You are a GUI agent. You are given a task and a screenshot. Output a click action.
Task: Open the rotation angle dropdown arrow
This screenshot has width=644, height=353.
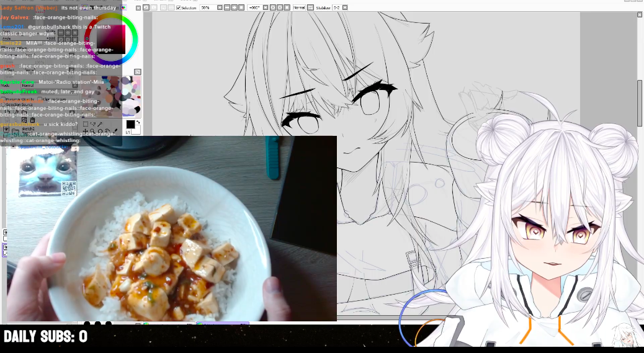point(266,7)
